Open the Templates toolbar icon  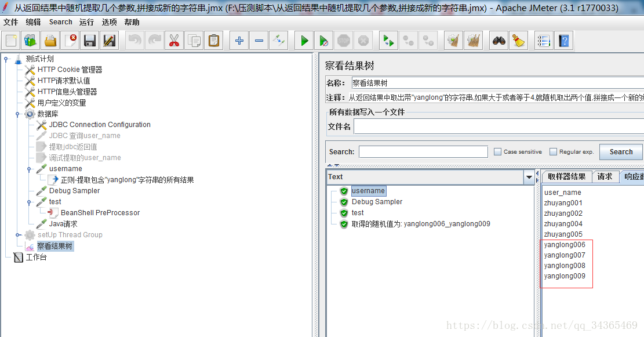[31, 41]
